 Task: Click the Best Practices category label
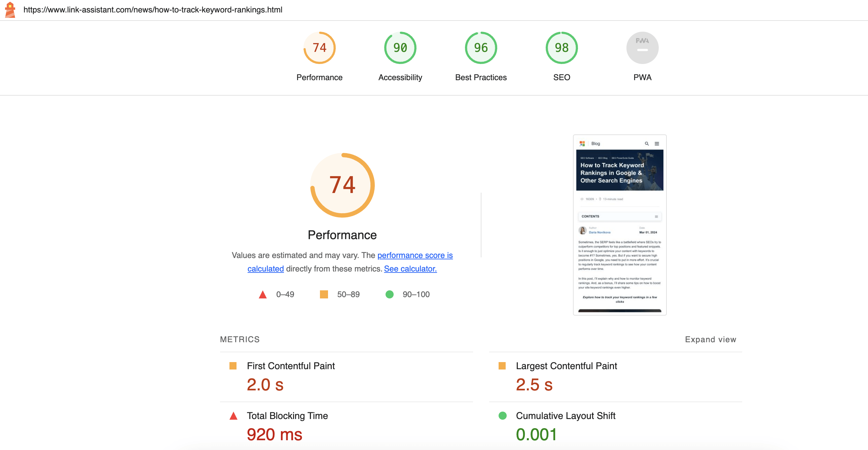(x=480, y=77)
